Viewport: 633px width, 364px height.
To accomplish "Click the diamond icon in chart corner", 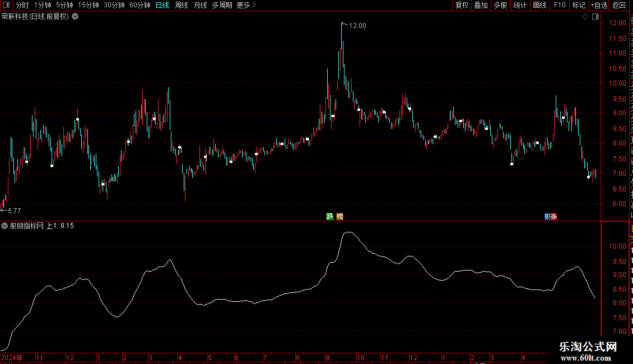I will tap(585, 17).
